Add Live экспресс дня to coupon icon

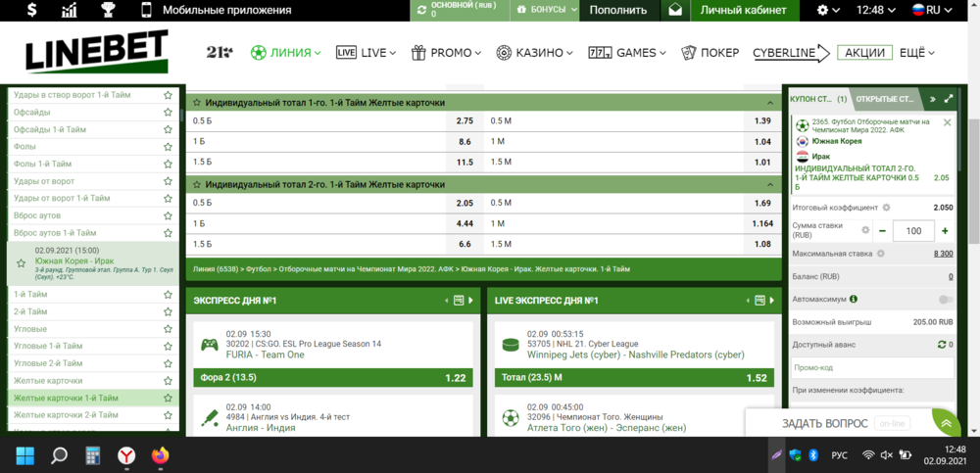tap(760, 302)
